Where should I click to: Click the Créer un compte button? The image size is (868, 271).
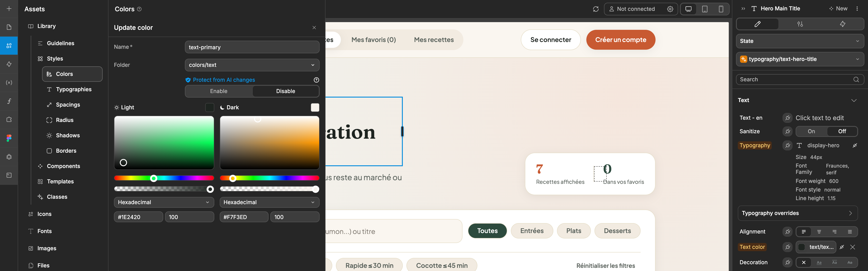coord(620,40)
